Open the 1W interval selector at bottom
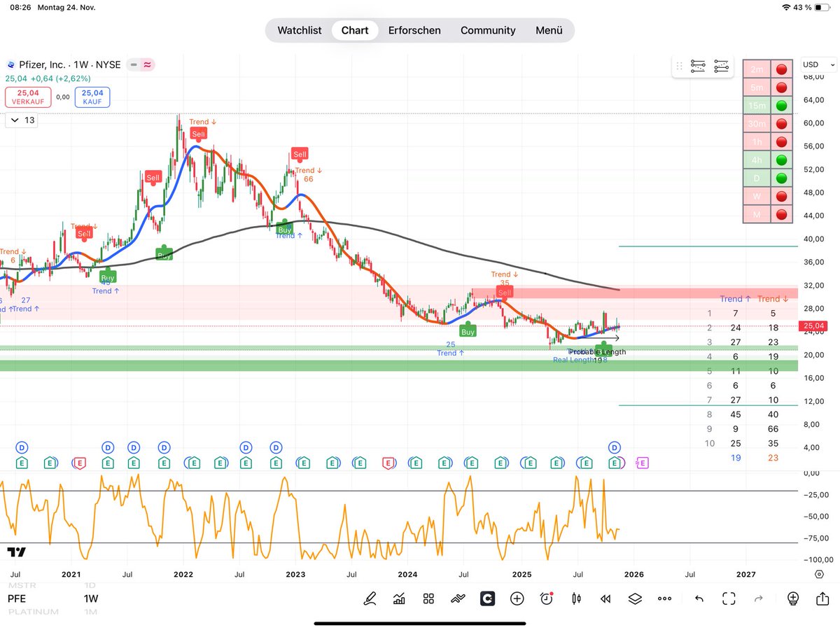The height and width of the screenshot is (630, 840). click(91, 598)
